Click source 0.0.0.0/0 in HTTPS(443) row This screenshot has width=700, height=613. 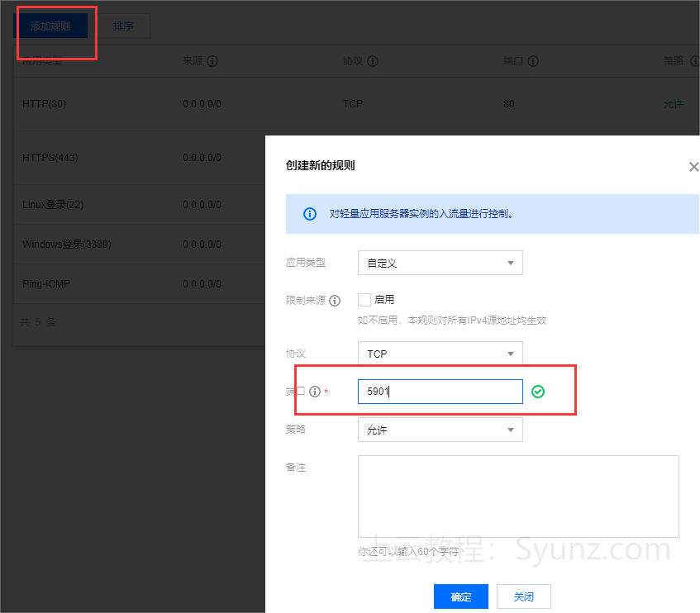pos(202,158)
